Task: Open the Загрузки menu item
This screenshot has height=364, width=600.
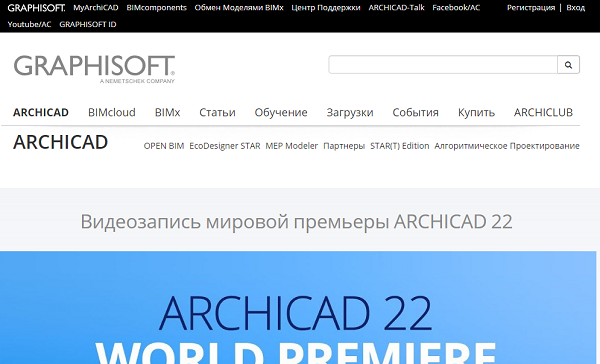Action: (x=350, y=113)
